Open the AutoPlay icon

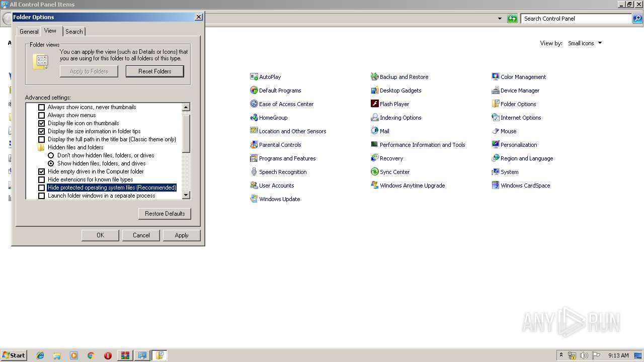(x=254, y=77)
